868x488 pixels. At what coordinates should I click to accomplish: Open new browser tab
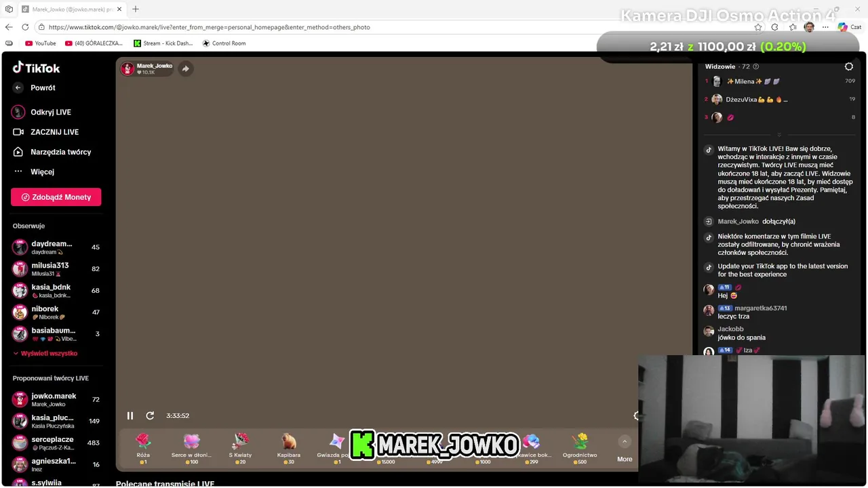tap(136, 9)
